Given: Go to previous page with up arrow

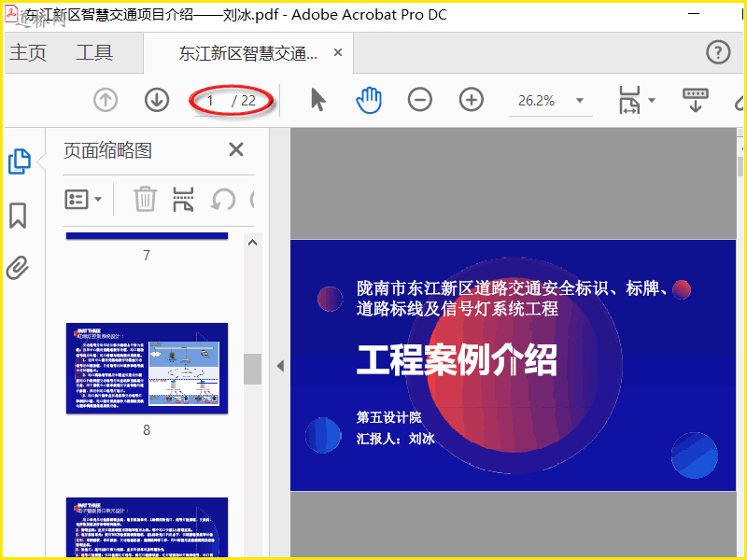Looking at the screenshot, I should tap(106, 101).
